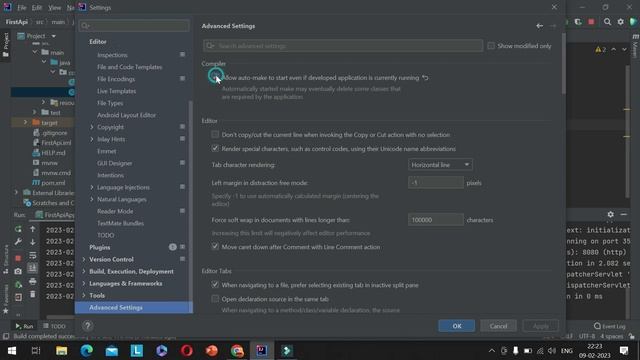Viewport: 640px width, 360px height.
Task: Click the camera thread dump icon
Action: pyautogui.click(x=18, y=271)
